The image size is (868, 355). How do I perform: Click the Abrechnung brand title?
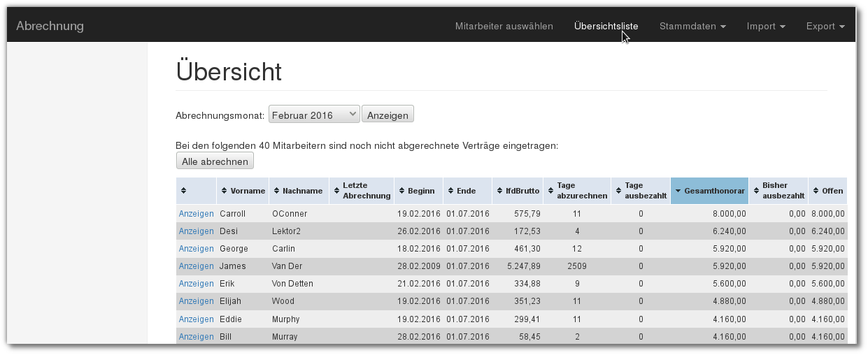(x=50, y=27)
